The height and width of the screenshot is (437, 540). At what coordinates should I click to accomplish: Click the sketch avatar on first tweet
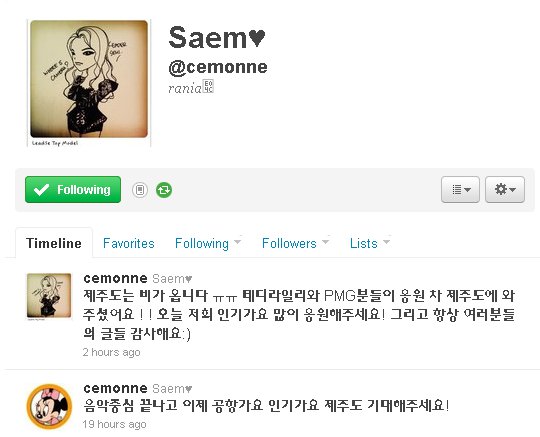coord(49,296)
